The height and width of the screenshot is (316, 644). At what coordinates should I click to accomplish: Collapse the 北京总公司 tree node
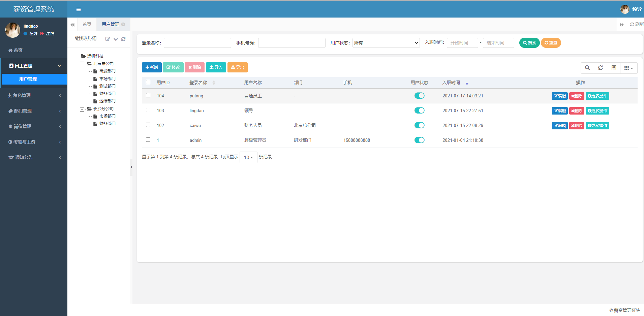[x=82, y=64]
